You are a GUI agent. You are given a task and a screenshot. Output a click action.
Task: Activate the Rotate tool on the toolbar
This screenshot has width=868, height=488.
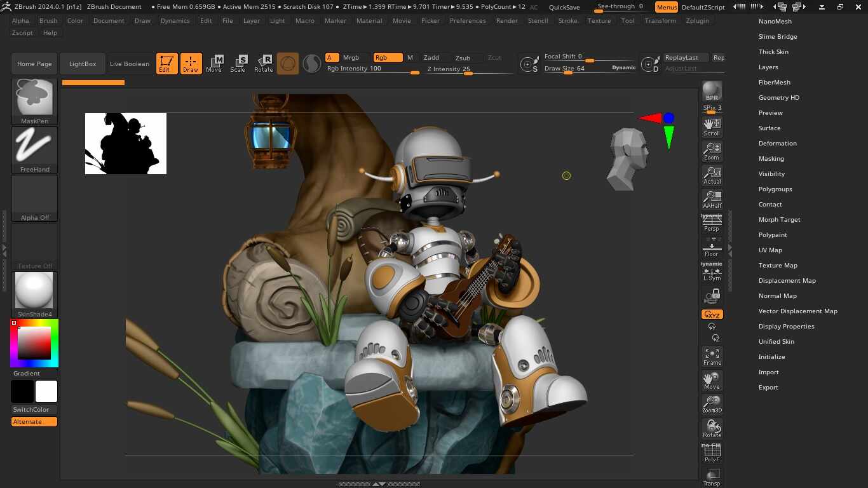click(x=264, y=63)
